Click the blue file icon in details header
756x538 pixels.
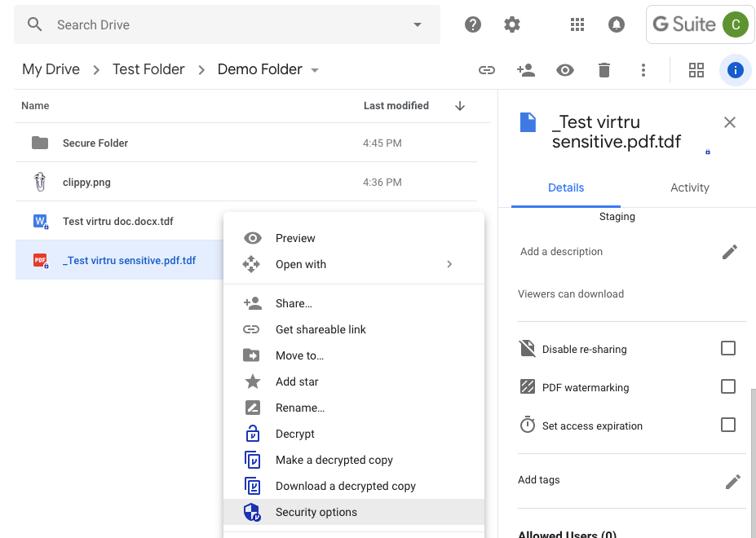(x=528, y=122)
